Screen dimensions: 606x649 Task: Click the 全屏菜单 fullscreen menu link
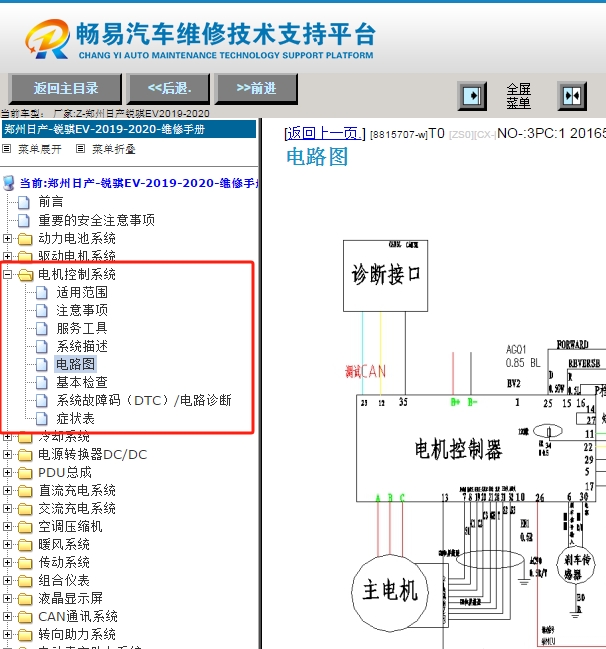pyautogui.click(x=518, y=96)
